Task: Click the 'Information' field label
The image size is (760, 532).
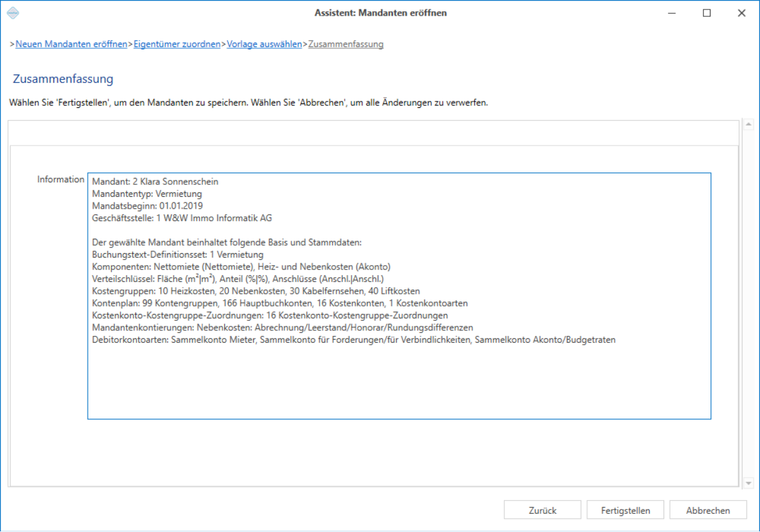Action: tap(61, 180)
